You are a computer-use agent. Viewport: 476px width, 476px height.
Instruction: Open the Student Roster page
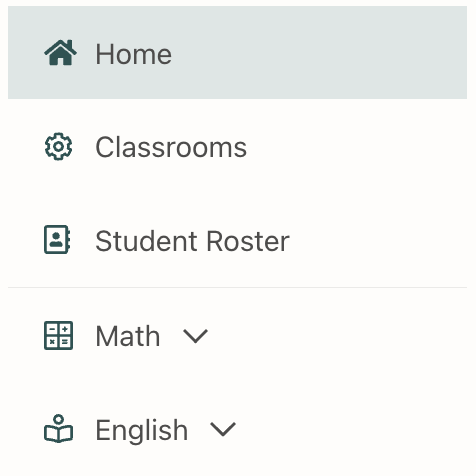(237, 240)
